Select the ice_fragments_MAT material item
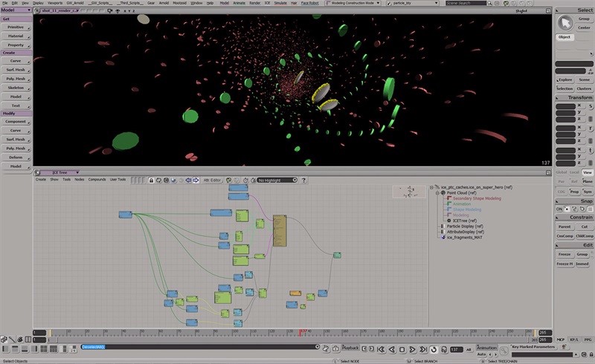Image resolution: width=595 pixels, height=364 pixels. pyautogui.click(x=463, y=238)
